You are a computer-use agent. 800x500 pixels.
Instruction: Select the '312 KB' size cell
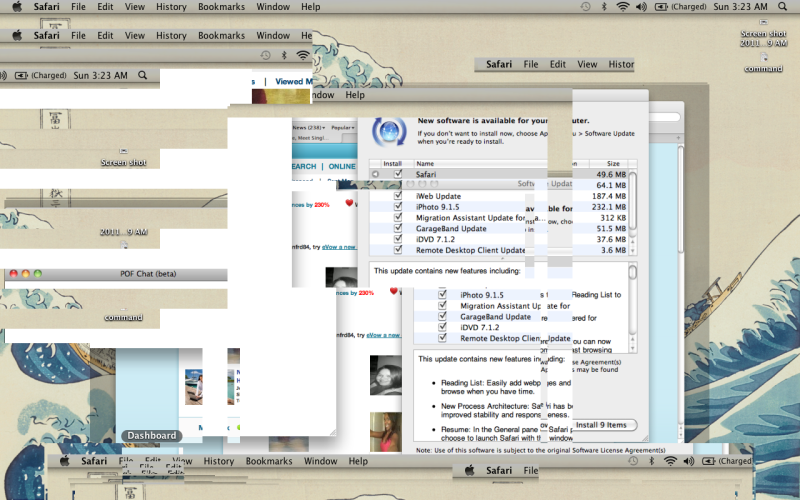coord(613,217)
